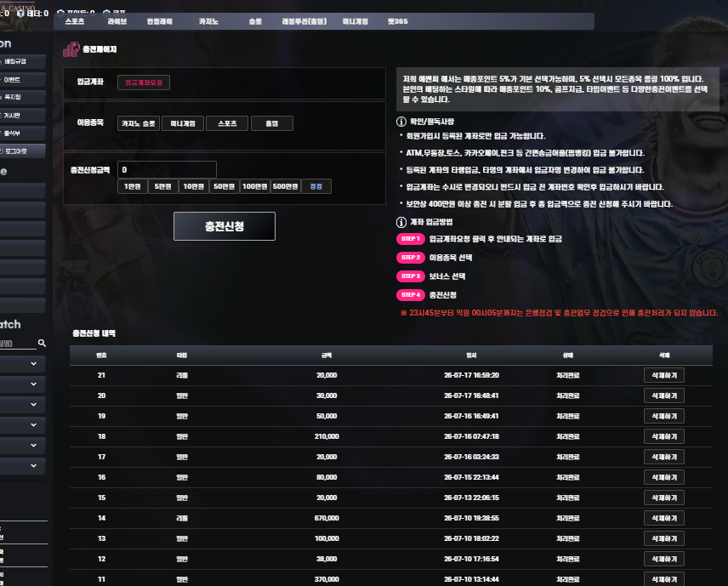Click the 충전신청금액 amount input field
This screenshot has height=586, width=728.
coord(168,169)
